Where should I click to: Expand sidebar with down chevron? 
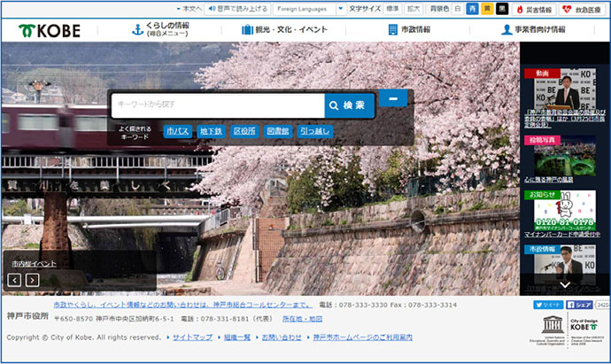(565, 285)
